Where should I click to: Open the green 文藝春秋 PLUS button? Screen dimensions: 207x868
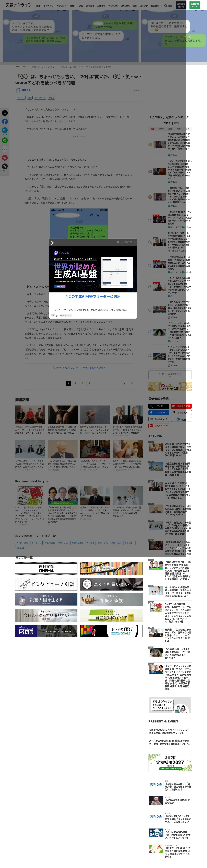(195, 5)
